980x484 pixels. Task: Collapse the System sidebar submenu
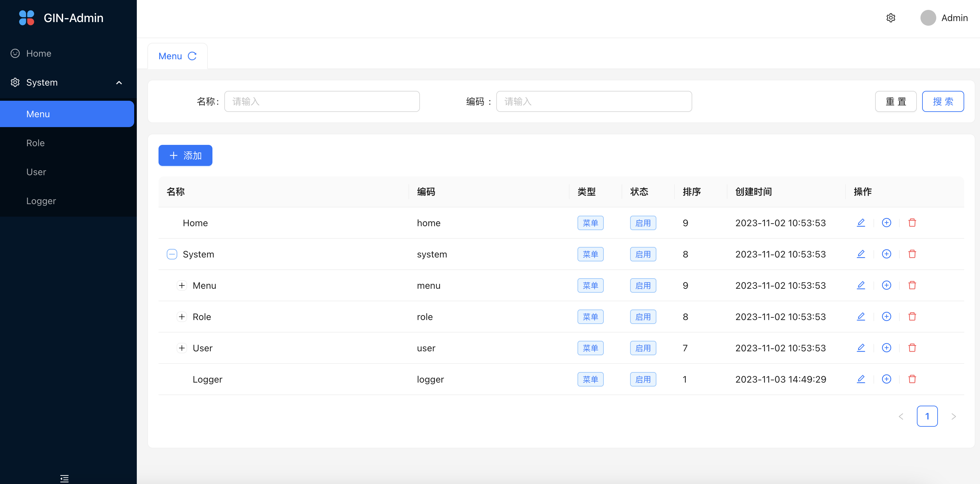click(119, 83)
